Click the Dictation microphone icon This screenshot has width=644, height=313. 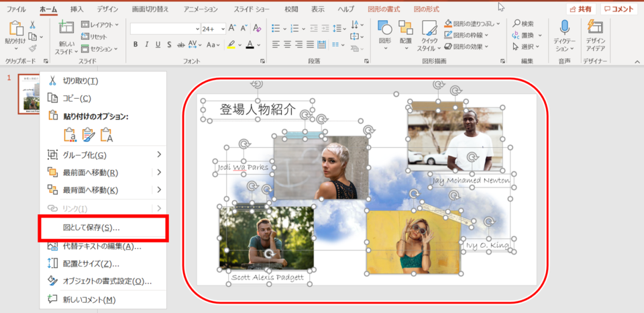click(x=564, y=28)
